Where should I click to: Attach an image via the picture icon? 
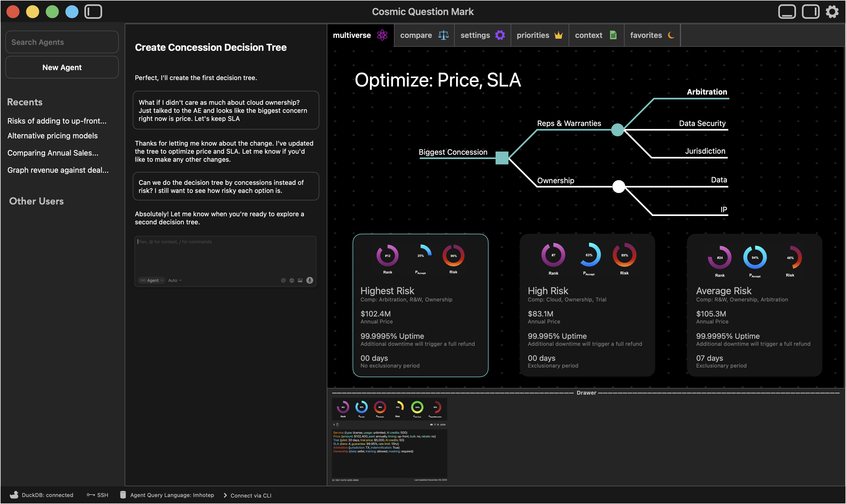click(x=300, y=280)
